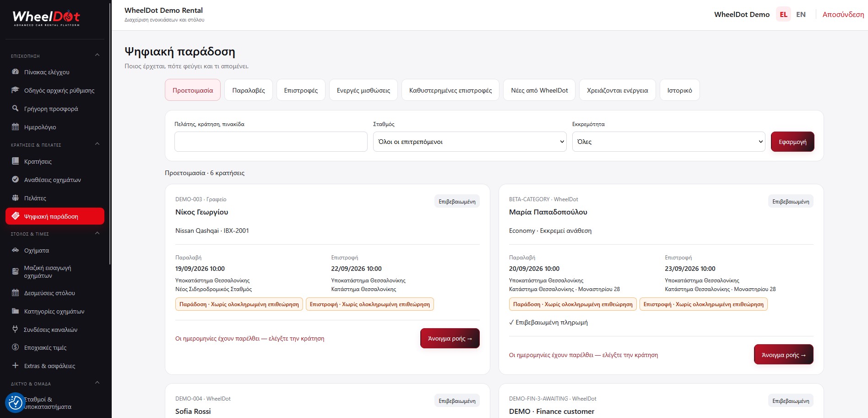Open the Καθυστερημένες επιστροφές tab

[450, 90]
